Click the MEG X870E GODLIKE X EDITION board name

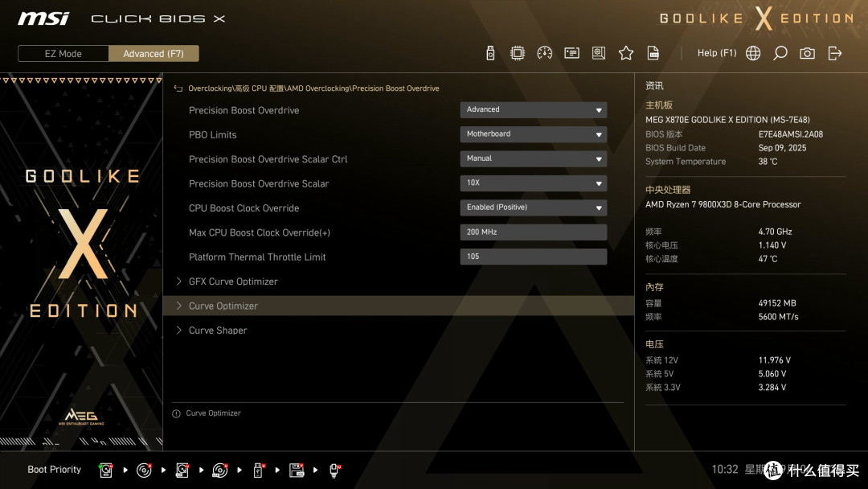coord(727,120)
